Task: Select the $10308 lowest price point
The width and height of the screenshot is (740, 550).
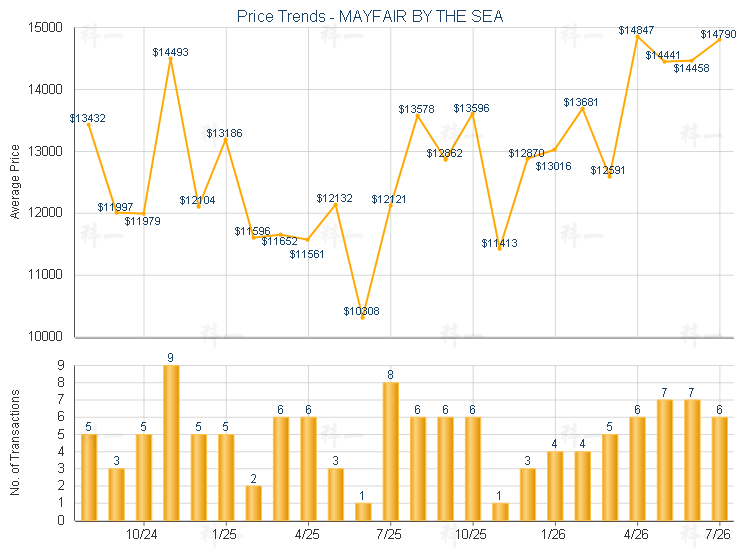Action: coord(362,317)
